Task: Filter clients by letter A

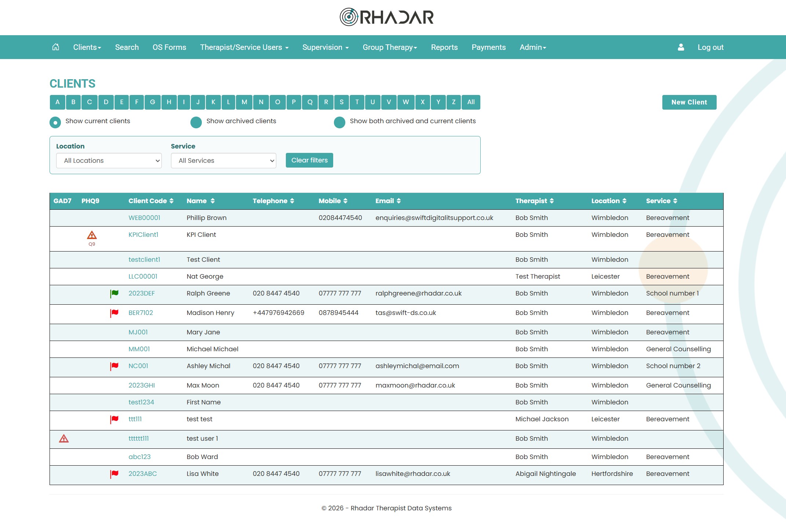Action: point(58,102)
